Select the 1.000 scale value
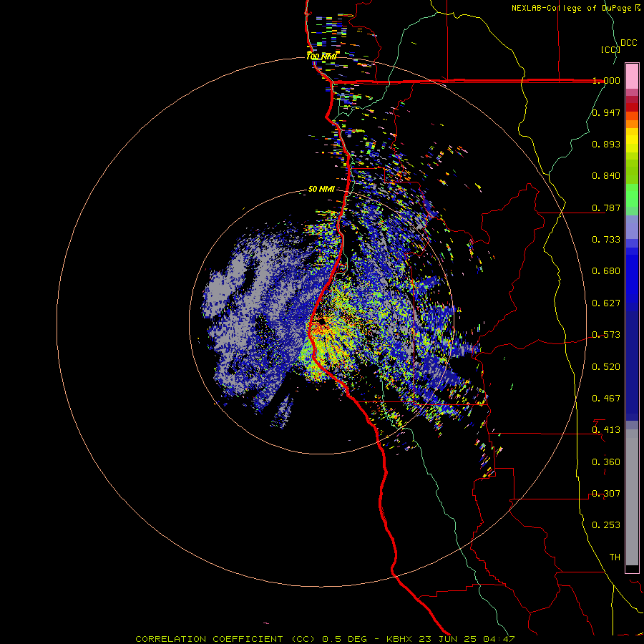The width and height of the screenshot is (644, 644). (x=606, y=80)
